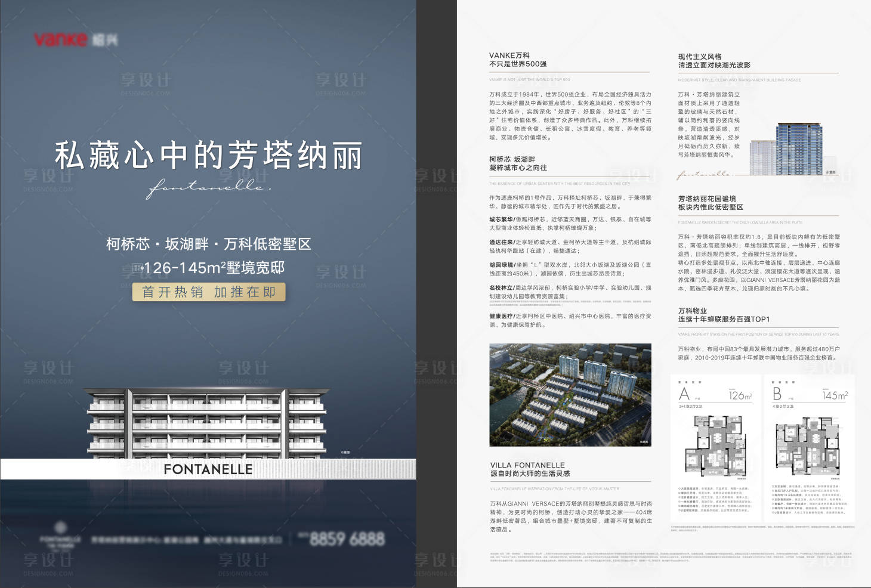Open the high-rise tower rendering image
The height and width of the screenshot is (588, 871).
coord(793,149)
